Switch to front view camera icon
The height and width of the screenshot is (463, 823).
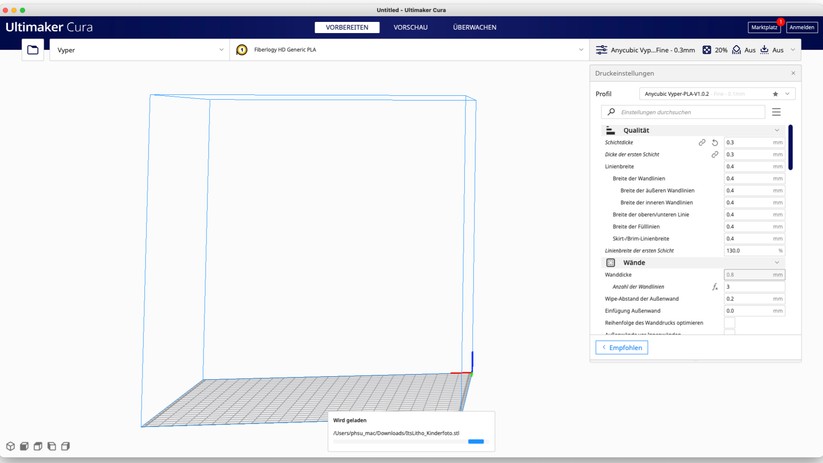coord(24,446)
